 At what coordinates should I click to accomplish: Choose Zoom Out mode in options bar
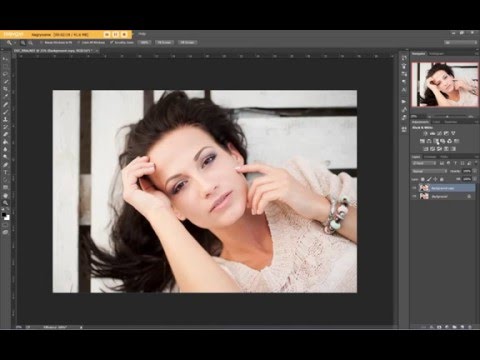tap(30, 43)
